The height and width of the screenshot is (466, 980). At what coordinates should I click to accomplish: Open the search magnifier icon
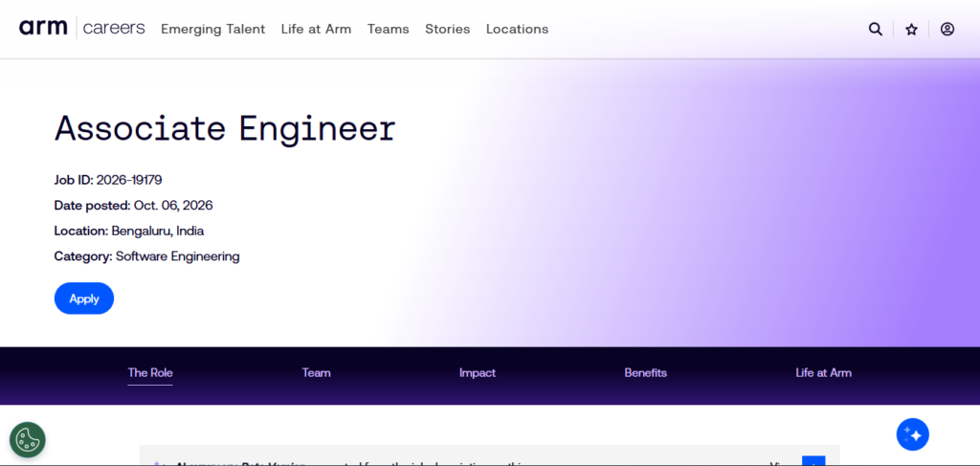(876, 29)
